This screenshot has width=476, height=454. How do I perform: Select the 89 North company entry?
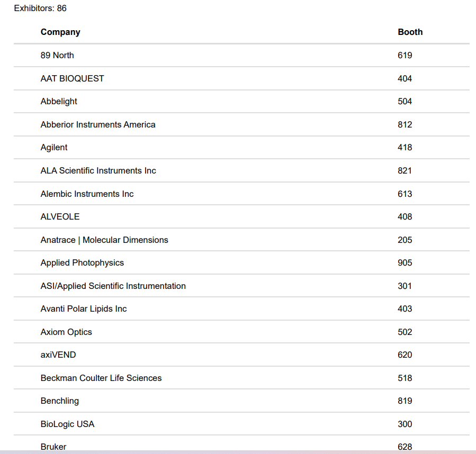(x=57, y=56)
